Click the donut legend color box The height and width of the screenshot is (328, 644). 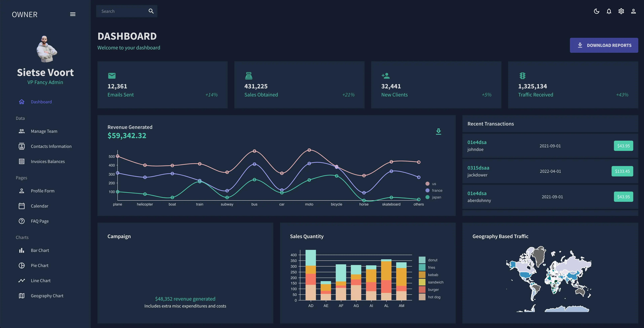pyautogui.click(x=422, y=260)
